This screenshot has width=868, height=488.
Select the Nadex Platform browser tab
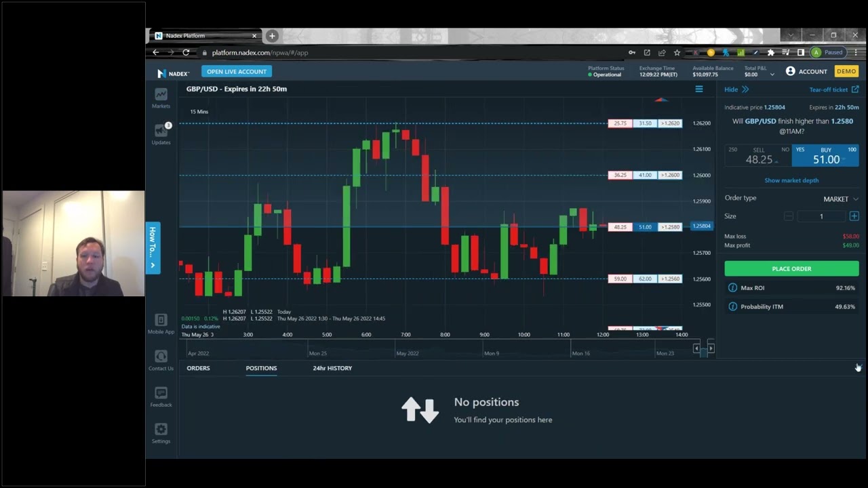tap(205, 36)
